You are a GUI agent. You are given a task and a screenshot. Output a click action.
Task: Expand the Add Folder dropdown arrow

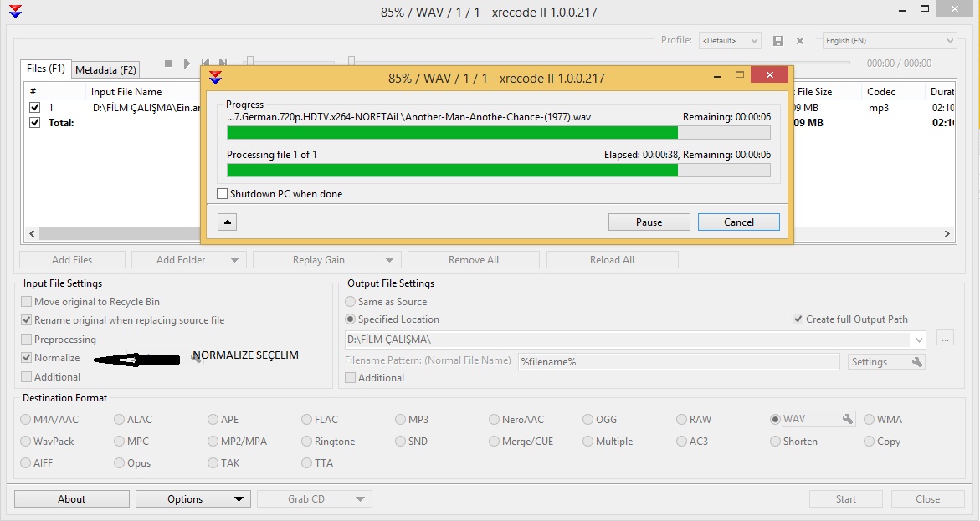[235, 260]
